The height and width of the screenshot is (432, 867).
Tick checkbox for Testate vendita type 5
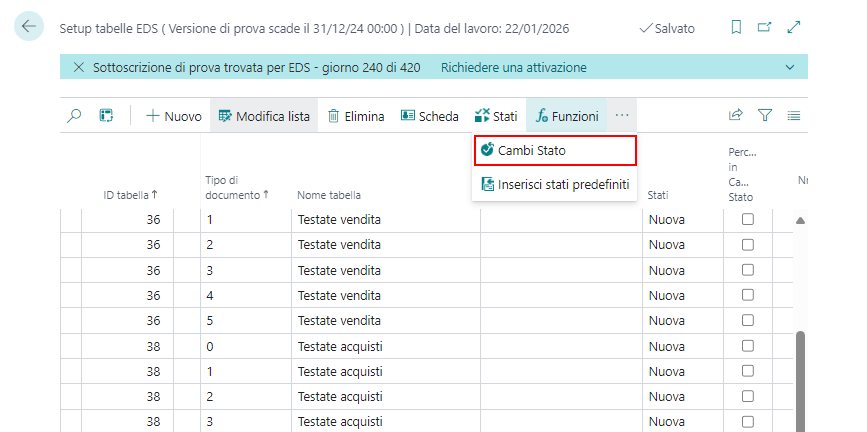click(x=748, y=320)
